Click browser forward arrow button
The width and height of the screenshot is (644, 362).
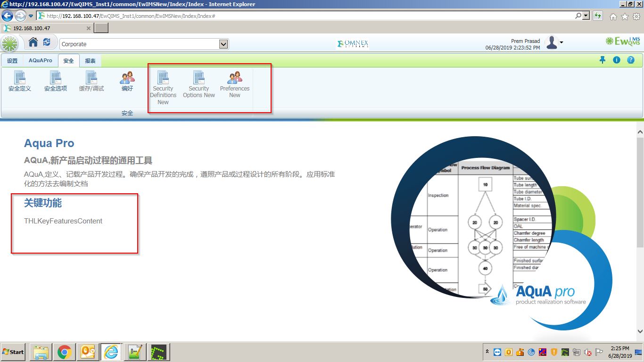point(20,16)
